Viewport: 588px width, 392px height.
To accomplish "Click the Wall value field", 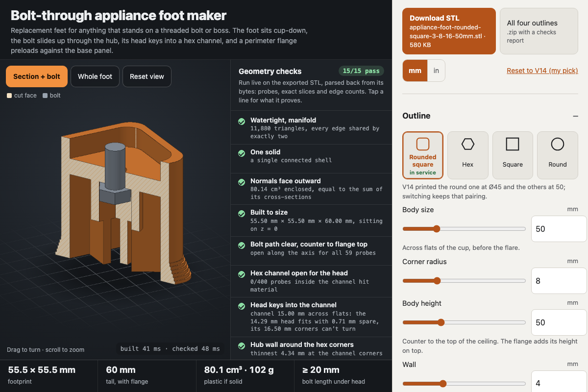I will 559,381.
